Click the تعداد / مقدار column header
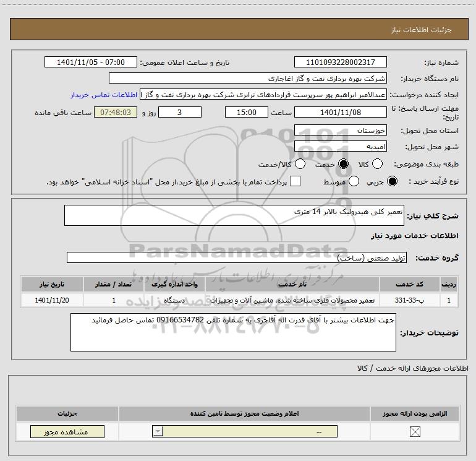This screenshot has height=461, width=476. pyautogui.click(x=114, y=284)
